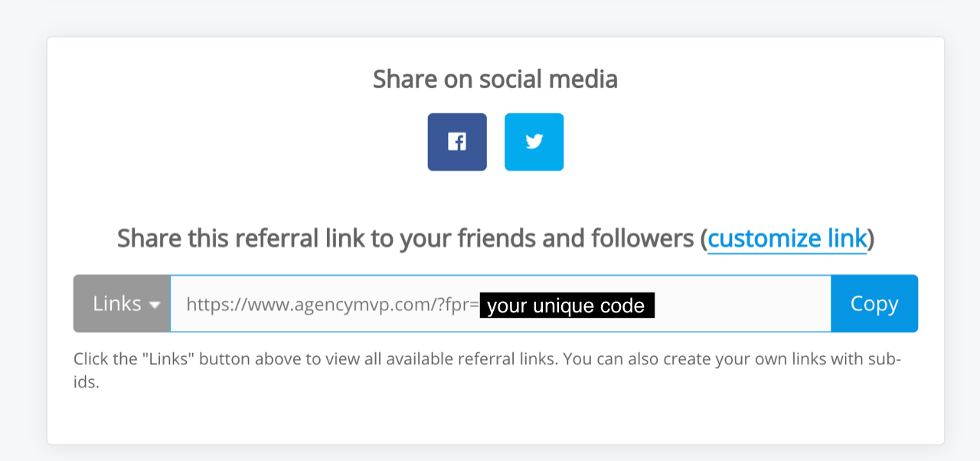Click the white Facebook 'f' logo
980x461 pixels.
pyautogui.click(x=457, y=142)
